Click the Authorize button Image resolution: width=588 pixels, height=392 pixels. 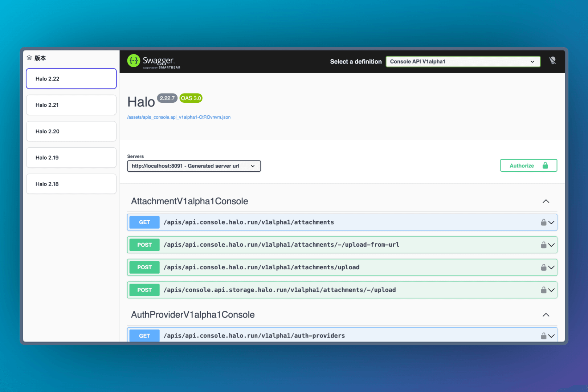(x=528, y=166)
